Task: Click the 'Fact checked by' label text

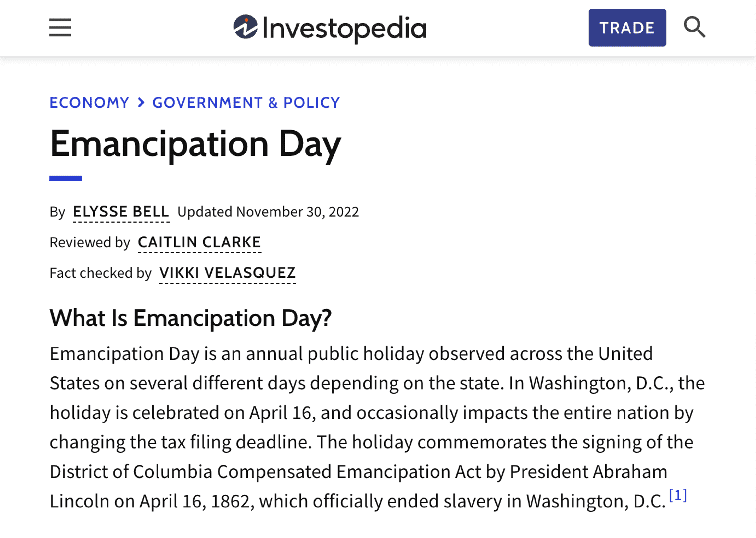Action: (x=100, y=273)
